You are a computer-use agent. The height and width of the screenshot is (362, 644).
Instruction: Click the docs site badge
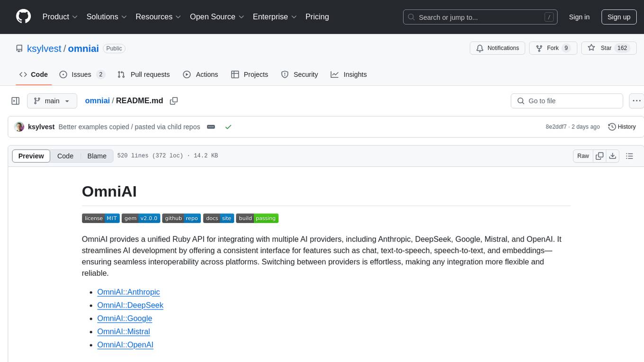[219, 218]
